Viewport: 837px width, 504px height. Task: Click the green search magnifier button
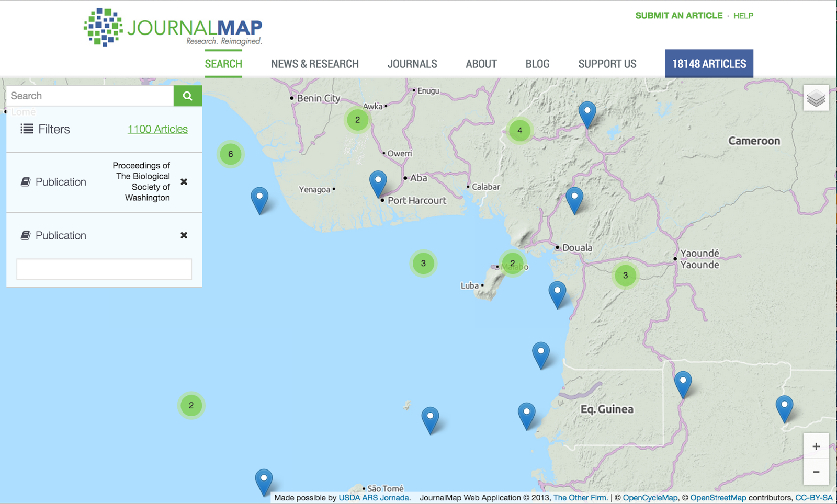pyautogui.click(x=187, y=96)
